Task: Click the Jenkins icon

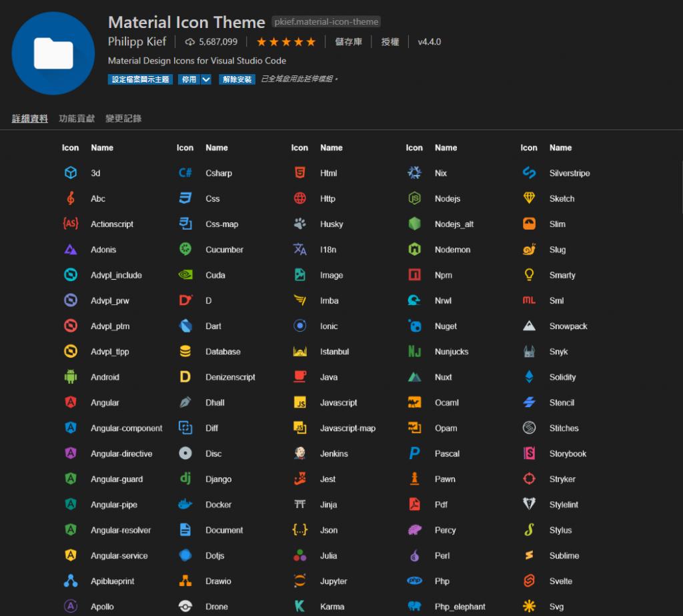Action: click(299, 453)
